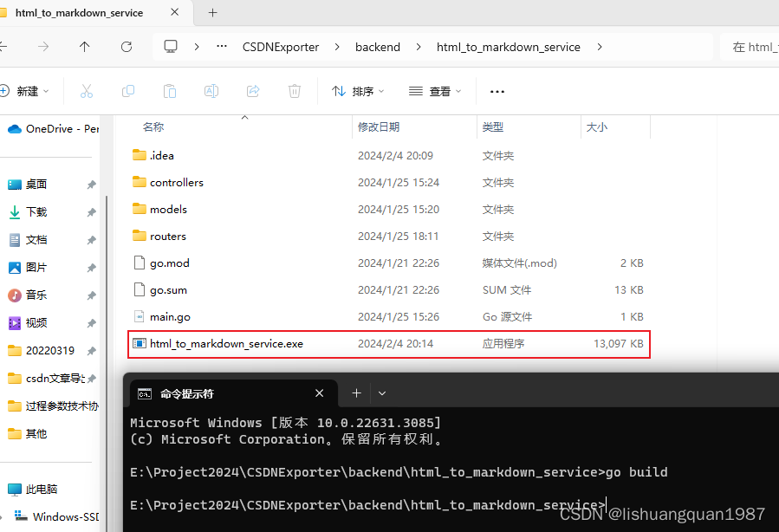Select the html_to_markdown_service.exe file
The image size is (779, 532).
click(x=226, y=344)
